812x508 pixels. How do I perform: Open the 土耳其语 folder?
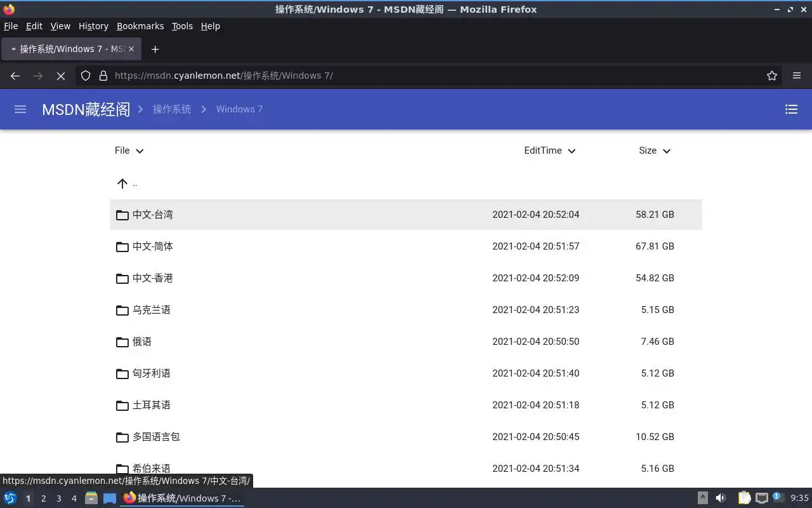click(x=406, y=405)
